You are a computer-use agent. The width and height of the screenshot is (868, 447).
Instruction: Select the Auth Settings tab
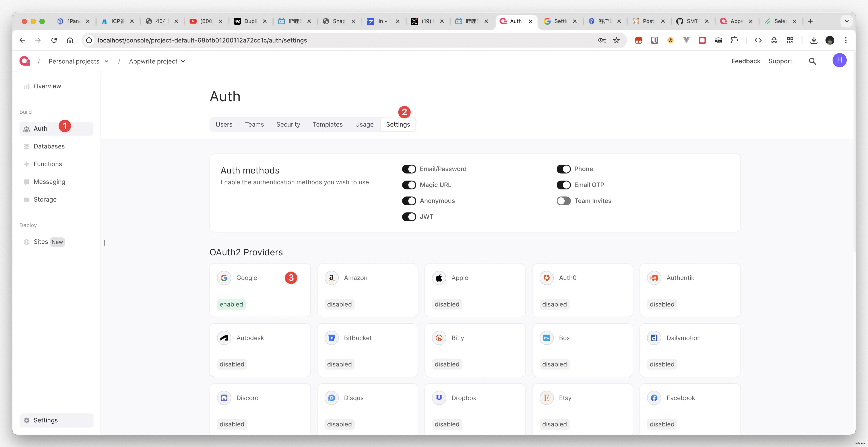[x=398, y=125]
